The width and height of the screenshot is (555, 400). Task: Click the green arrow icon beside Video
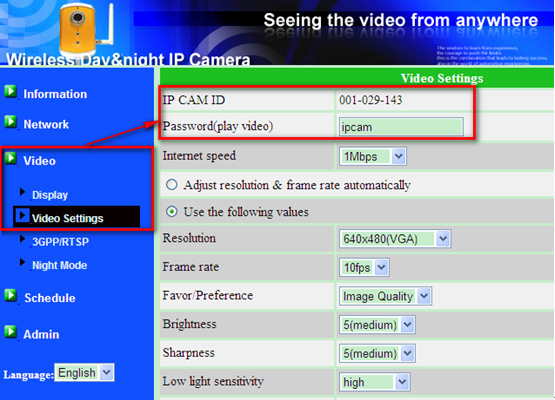pyautogui.click(x=11, y=158)
